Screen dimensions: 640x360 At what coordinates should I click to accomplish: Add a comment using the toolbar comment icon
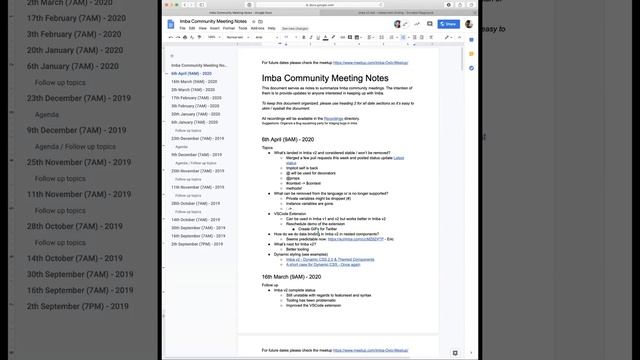(350, 37)
